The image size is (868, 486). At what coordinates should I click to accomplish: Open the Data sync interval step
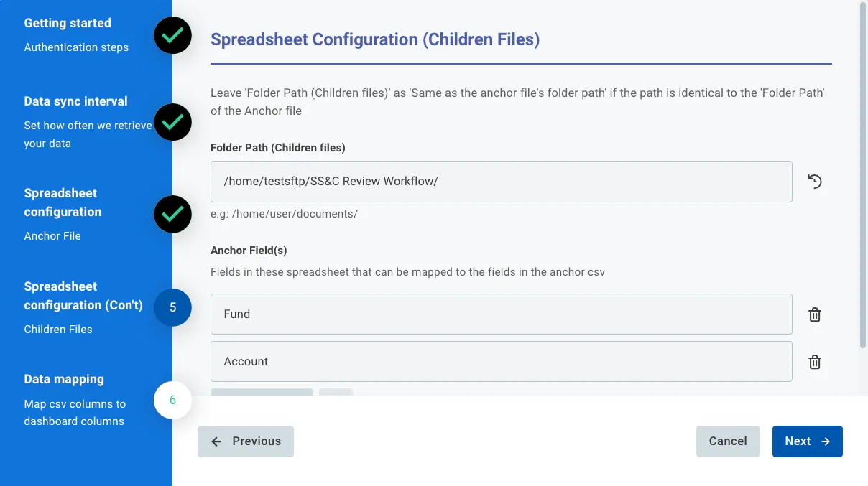[x=75, y=102]
